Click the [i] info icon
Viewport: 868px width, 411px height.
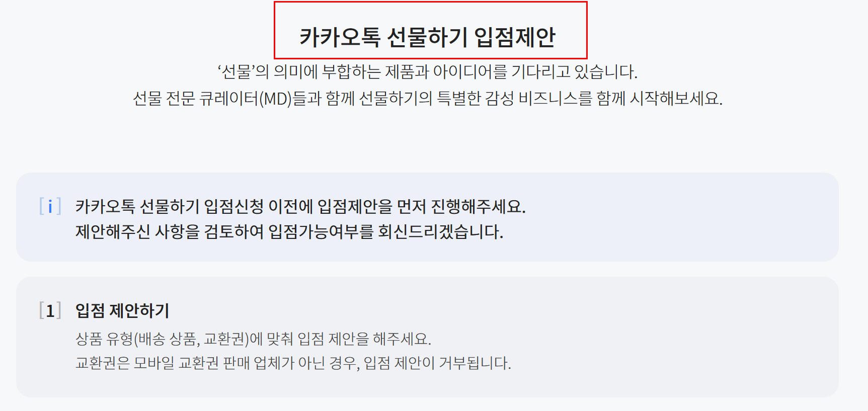tap(50, 206)
